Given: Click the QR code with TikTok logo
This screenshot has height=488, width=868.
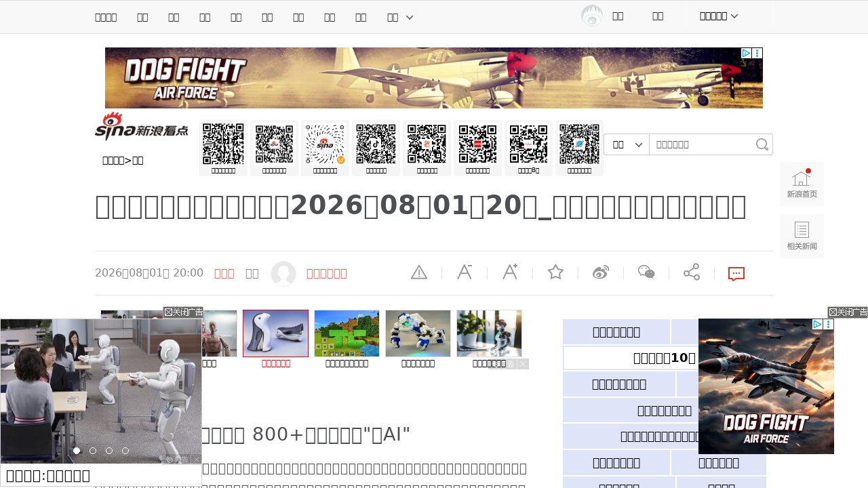Looking at the screenshot, I should coord(376,144).
